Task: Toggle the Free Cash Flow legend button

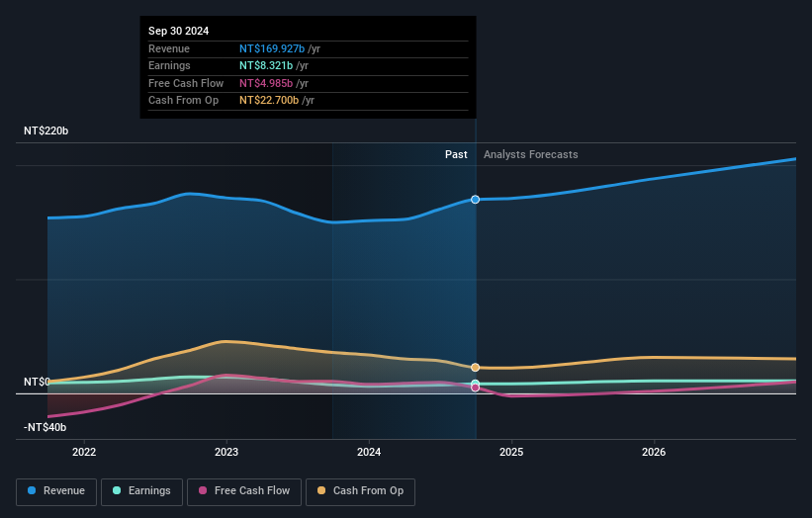Action: click(x=244, y=491)
